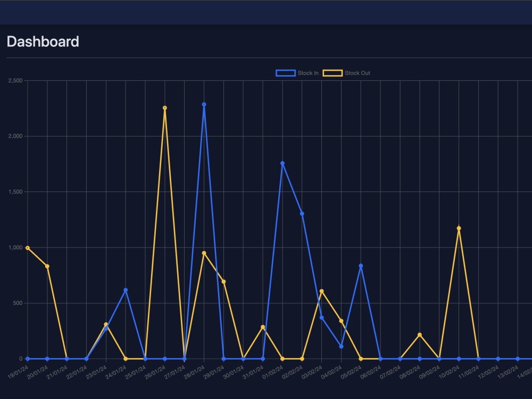Image resolution: width=532 pixels, height=399 pixels.
Task: Select Stock In point on 01/02/24
Action: tap(282, 163)
